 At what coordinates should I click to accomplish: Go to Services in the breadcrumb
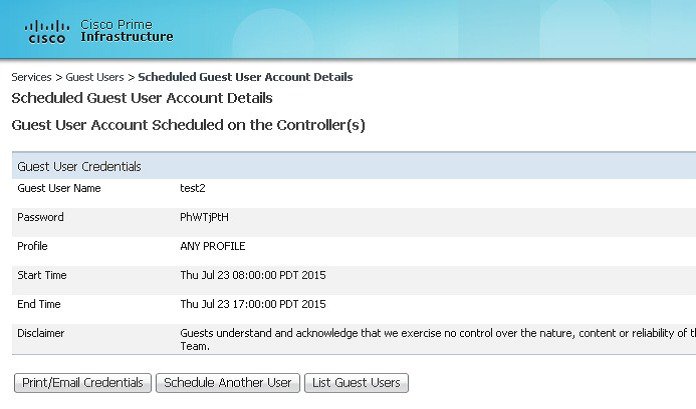pos(31,77)
